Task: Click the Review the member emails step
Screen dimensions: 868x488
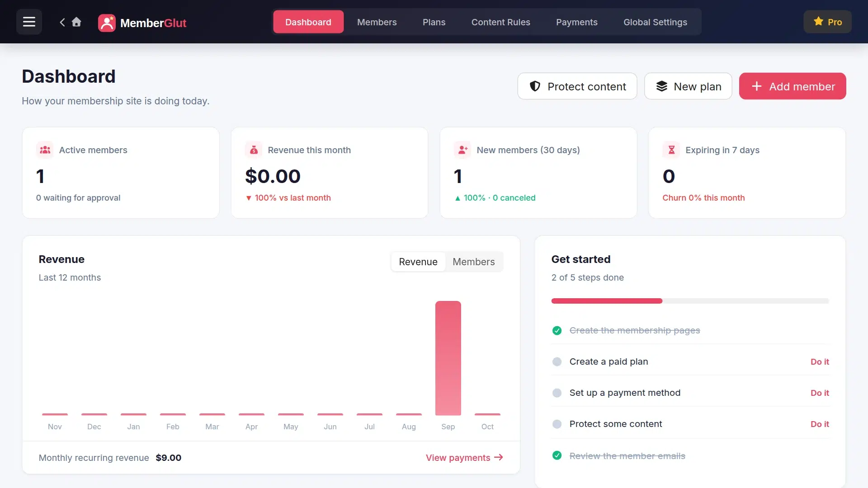Action: (x=627, y=455)
